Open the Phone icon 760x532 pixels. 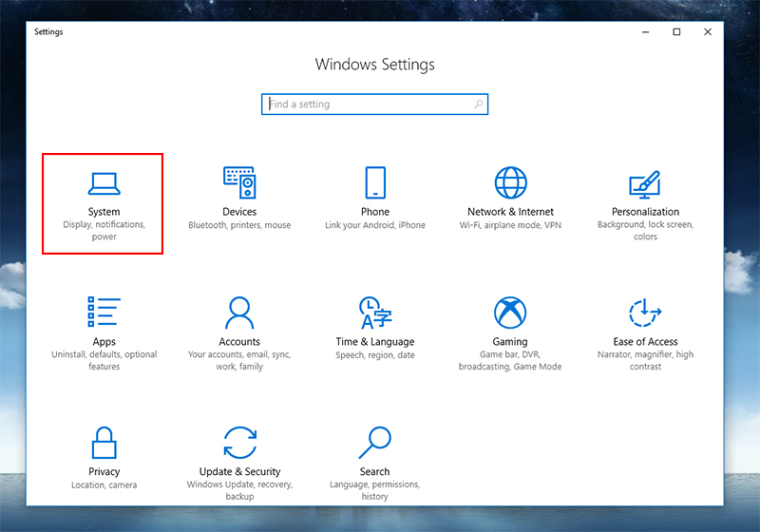click(375, 182)
